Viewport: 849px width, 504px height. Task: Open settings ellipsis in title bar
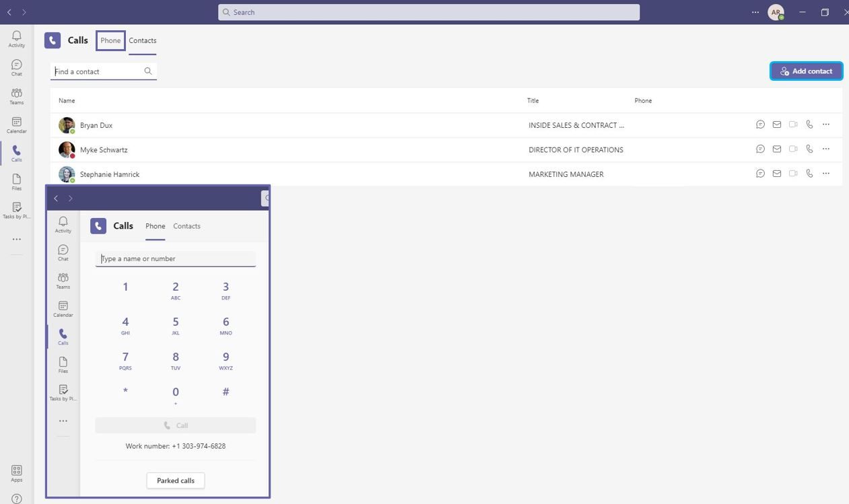click(755, 12)
